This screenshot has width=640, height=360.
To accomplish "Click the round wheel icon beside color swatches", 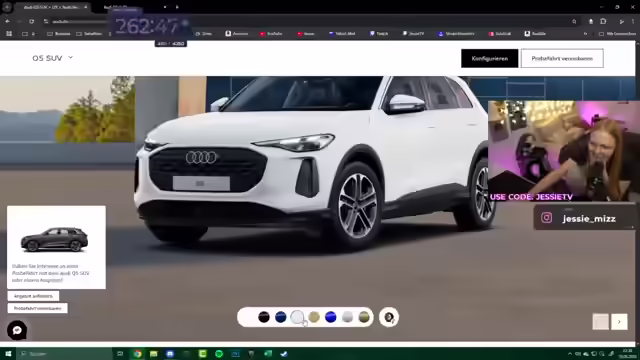I will point(389,317).
